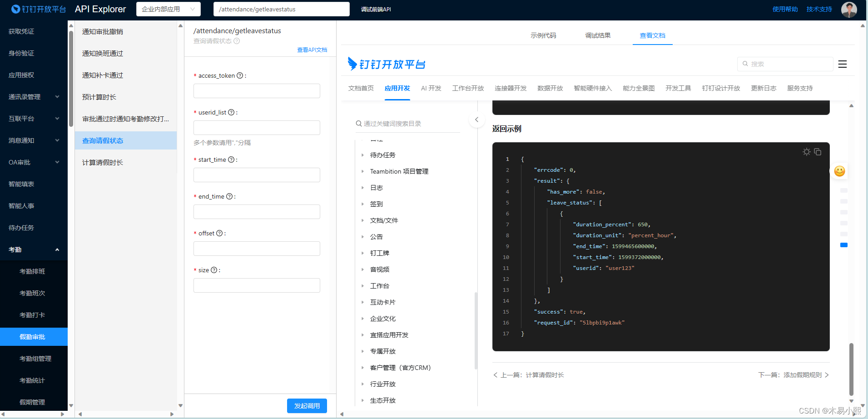Copy the return example code

(x=818, y=152)
